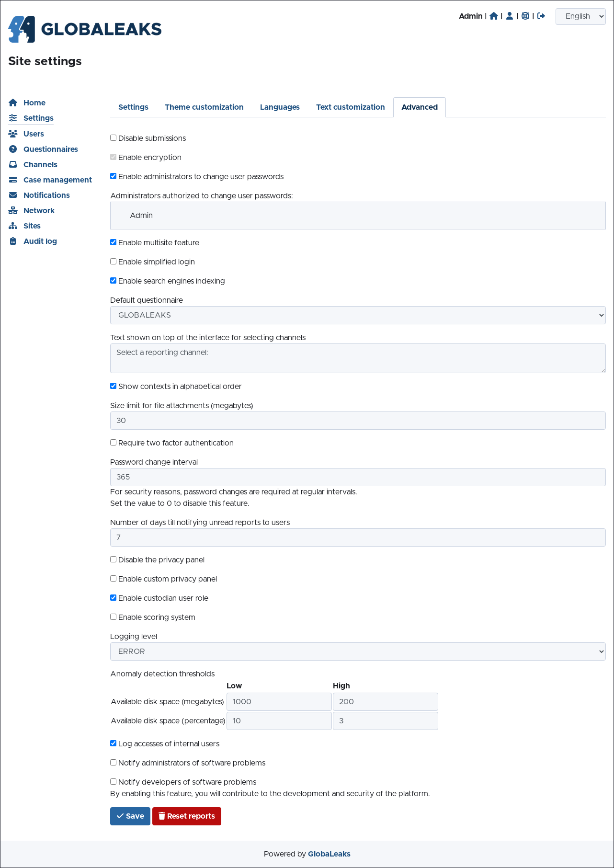Enable Require two factor authentication

tap(114, 443)
